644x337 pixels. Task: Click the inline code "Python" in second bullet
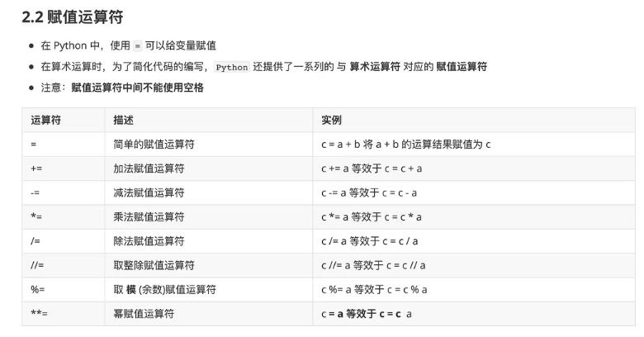point(232,68)
